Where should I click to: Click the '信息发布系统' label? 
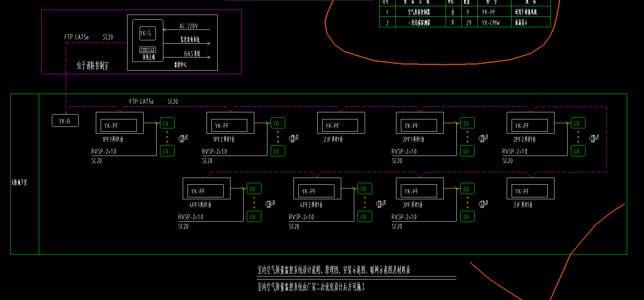tap(190, 40)
